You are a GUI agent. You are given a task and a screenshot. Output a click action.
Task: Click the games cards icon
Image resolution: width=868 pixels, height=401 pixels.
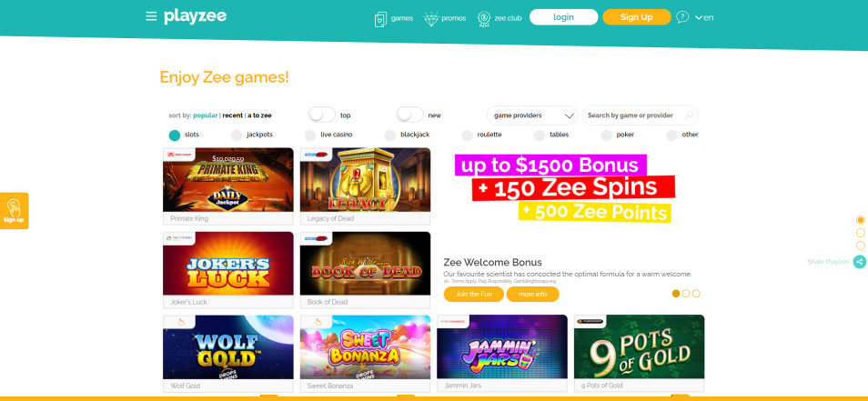click(x=380, y=18)
